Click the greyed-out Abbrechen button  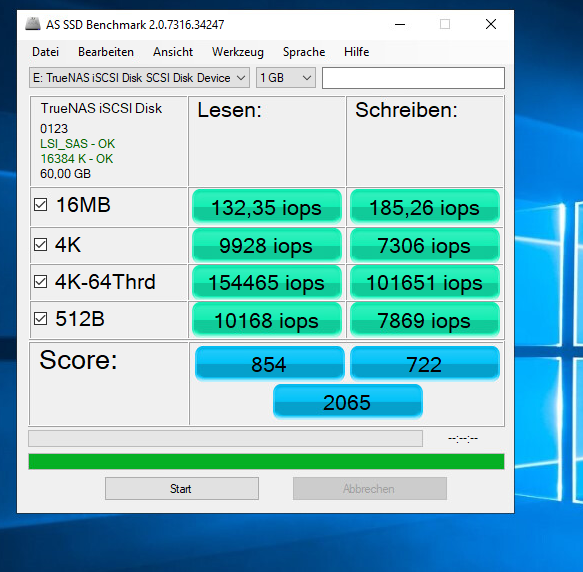370,488
